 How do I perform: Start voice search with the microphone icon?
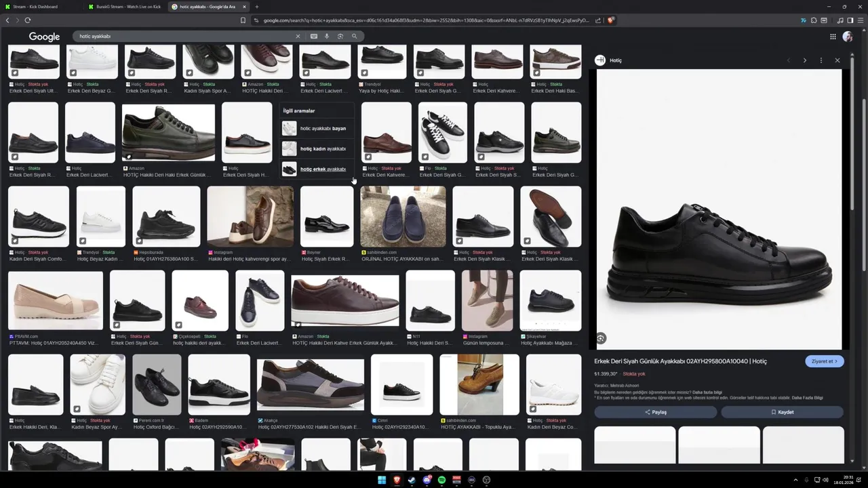[x=327, y=36]
